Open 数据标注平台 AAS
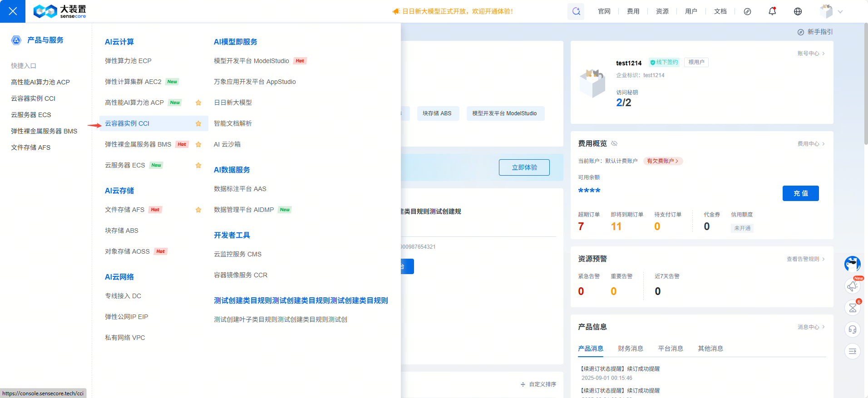This screenshot has height=398, width=868. coord(240,189)
